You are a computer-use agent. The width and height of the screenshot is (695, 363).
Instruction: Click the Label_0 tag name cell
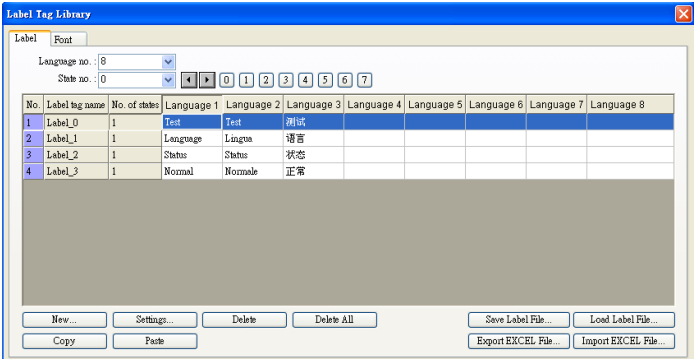click(76, 122)
